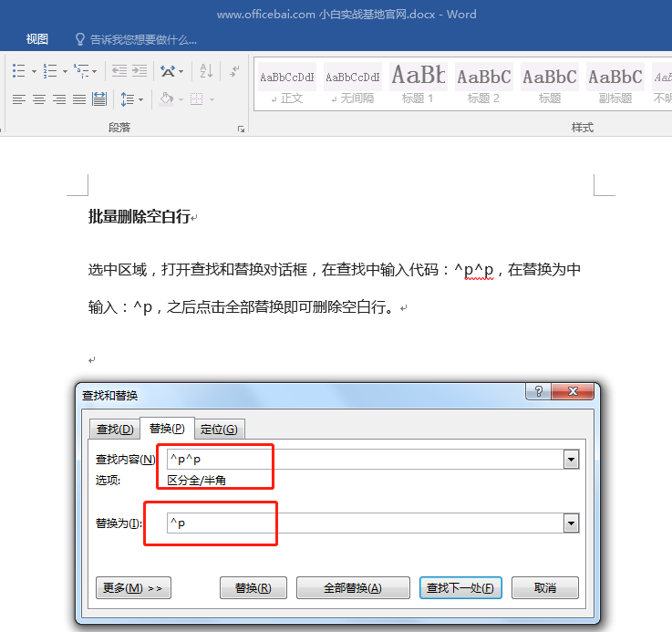
Task: Center the paragraph text
Action: pyautogui.click(x=39, y=99)
